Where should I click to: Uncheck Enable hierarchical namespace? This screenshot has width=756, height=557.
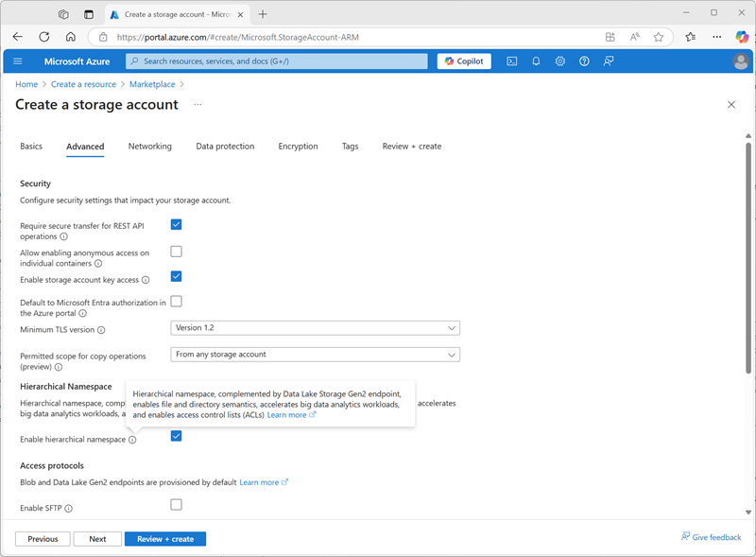click(x=176, y=436)
